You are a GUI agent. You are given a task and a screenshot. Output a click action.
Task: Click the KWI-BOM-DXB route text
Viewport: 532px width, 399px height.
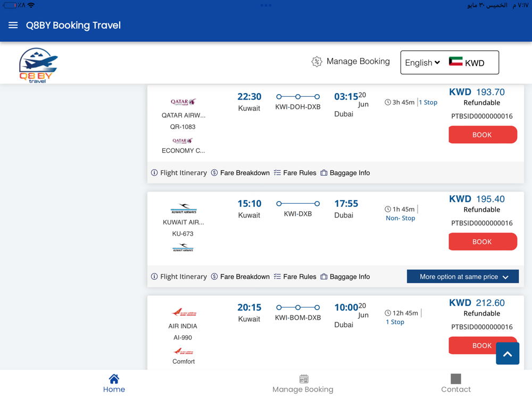click(x=298, y=318)
